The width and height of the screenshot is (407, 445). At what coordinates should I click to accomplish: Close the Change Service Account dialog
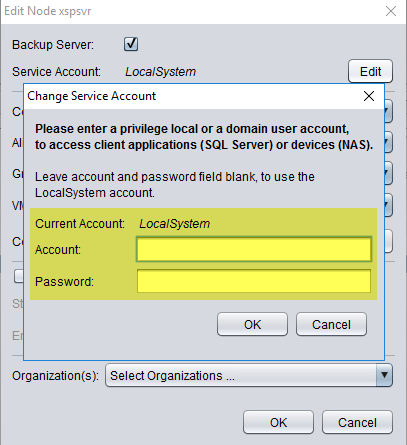pos(369,96)
